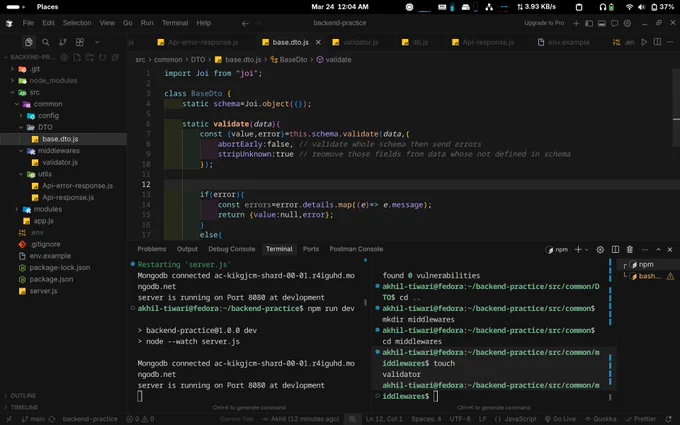
Task: Open the File menu
Action: tap(28, 23)
